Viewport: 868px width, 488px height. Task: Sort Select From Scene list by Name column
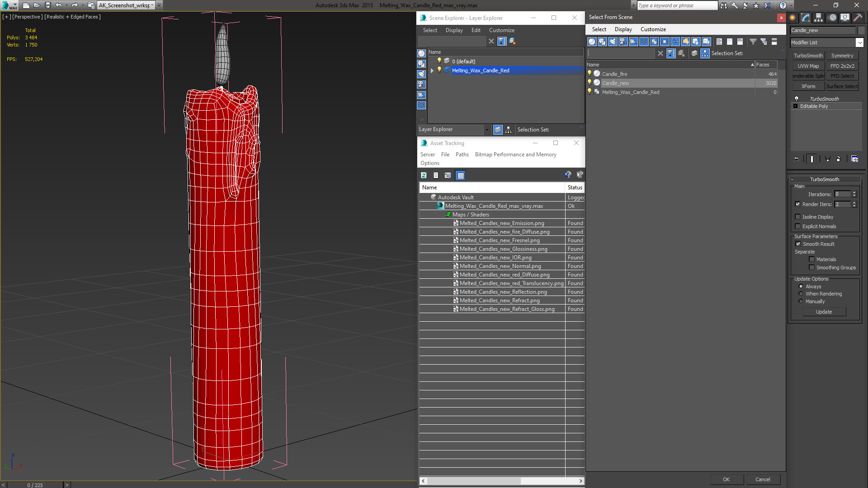670,65
